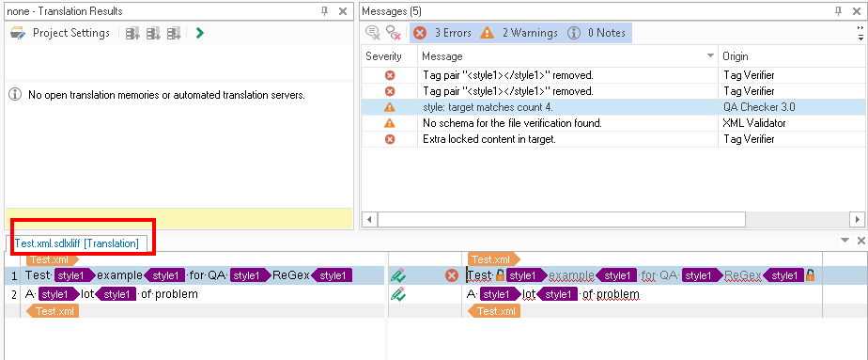This screenshot has width=868, height=360.
Task: Select first 'Tag pair removed' error message
Action: 613,75
